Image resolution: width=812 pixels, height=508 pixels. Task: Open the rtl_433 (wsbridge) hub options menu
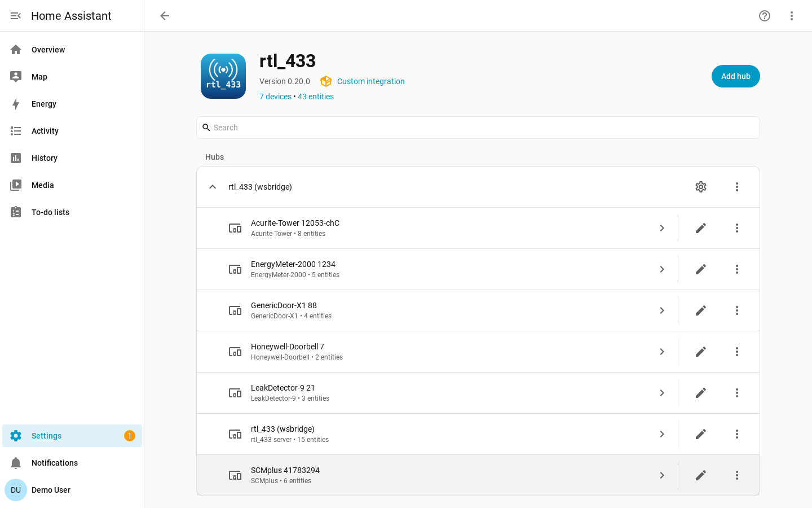pyautogui.click(x=737, y=187)
